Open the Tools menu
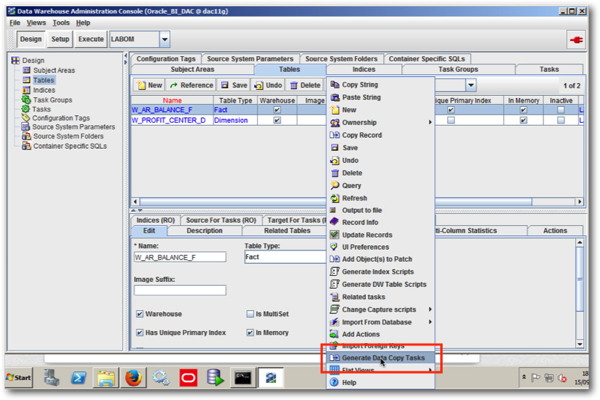 61,23
